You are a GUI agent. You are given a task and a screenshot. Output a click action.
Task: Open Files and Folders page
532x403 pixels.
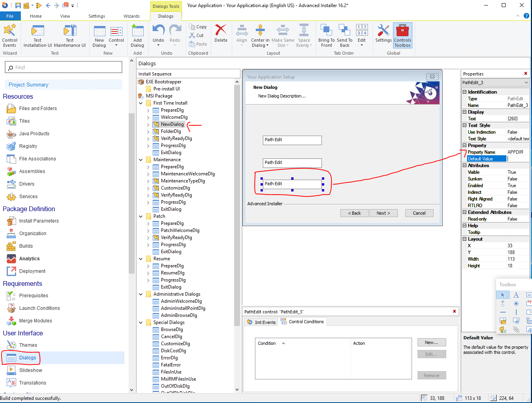(38, 109)
